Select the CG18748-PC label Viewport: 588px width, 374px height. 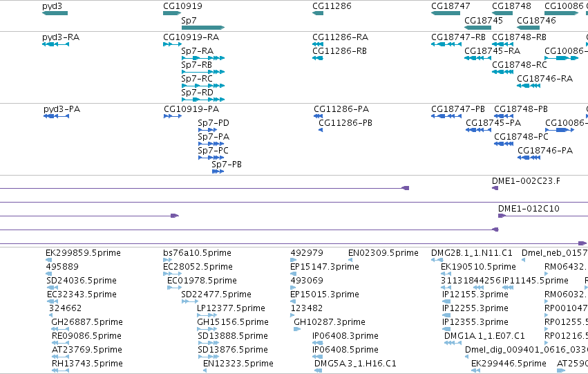pyautogui.click(x=521, y=137)
